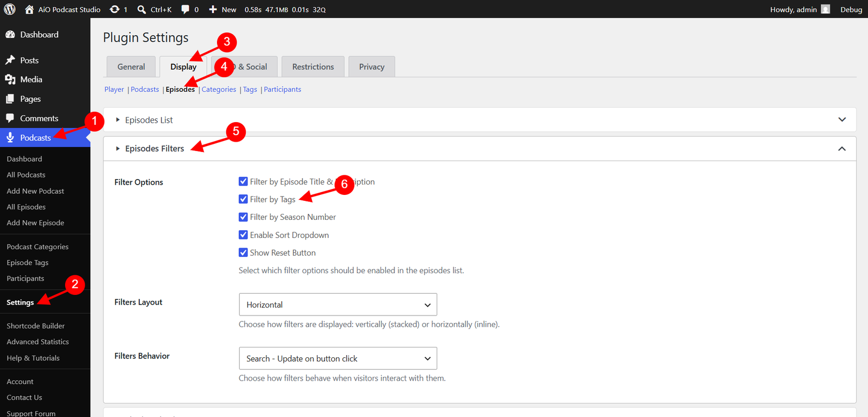Open the Restrictions tab
This screenshot has width=868, height=417.
coord(313,67)
